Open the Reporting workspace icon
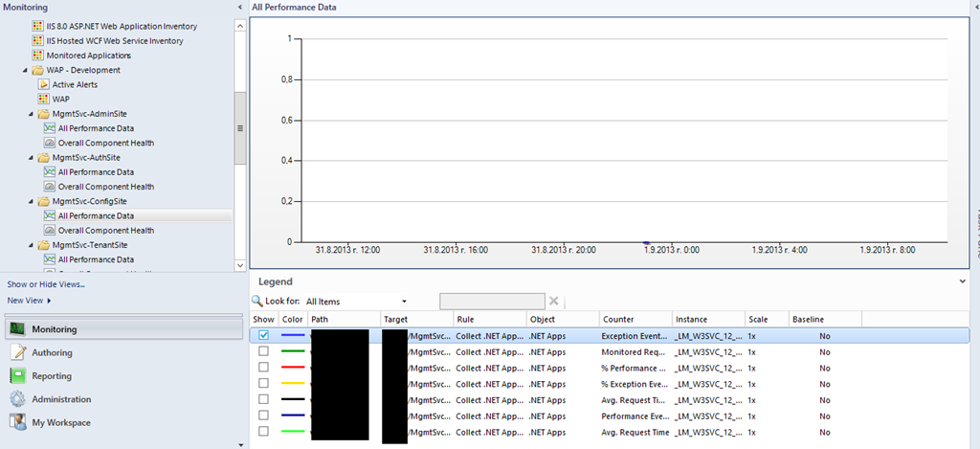This screenshot has width=980, height=449. tap(17, 376)
